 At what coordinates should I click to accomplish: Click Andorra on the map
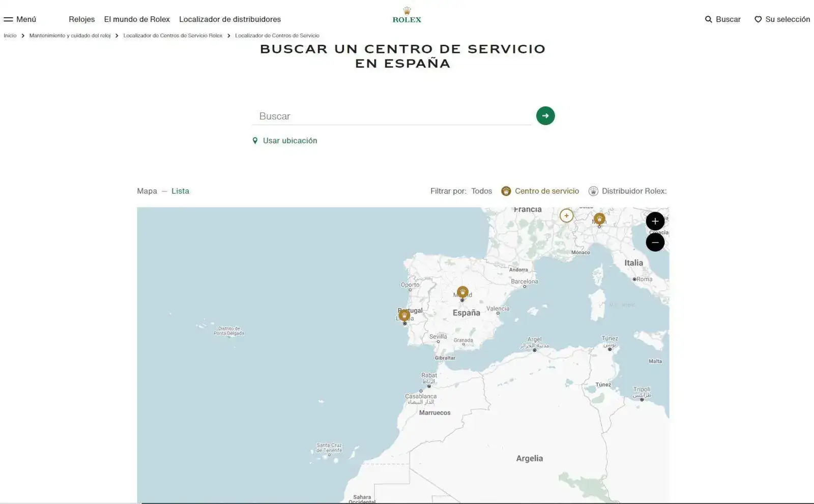(x=518, y=270)
